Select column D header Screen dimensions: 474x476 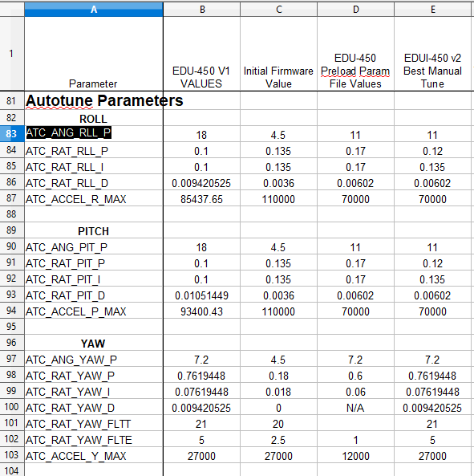point(356,10)
